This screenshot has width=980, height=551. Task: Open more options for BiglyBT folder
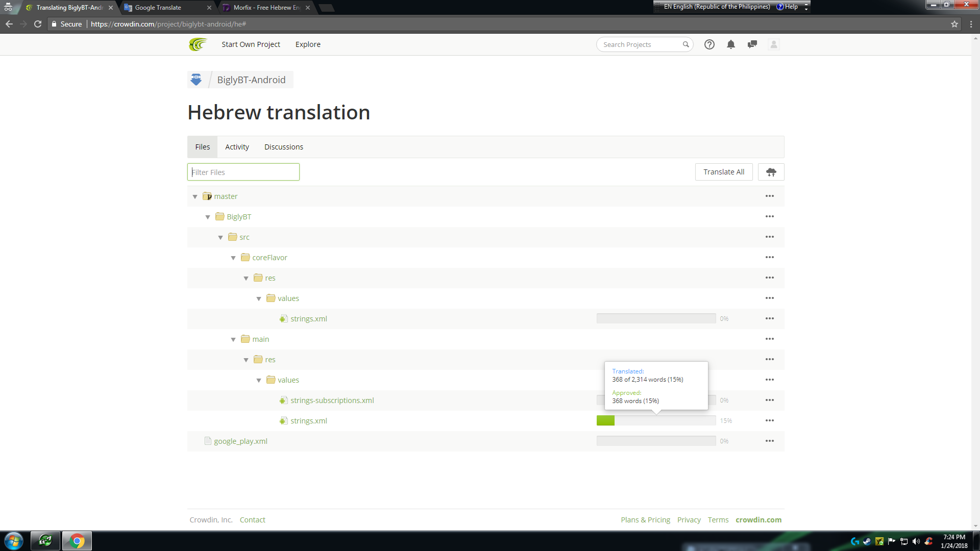pos(770,216)
